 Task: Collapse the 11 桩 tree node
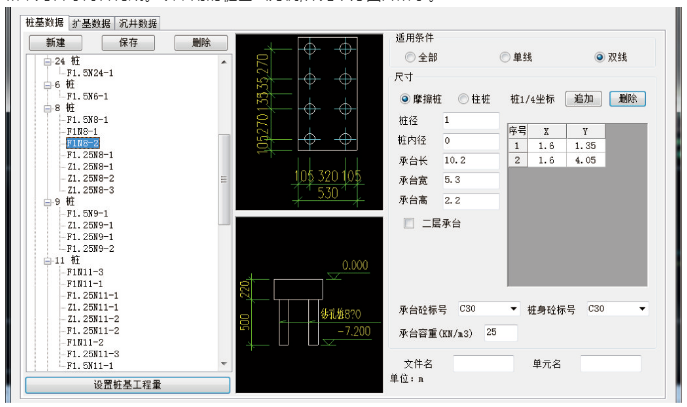point(47,261)
